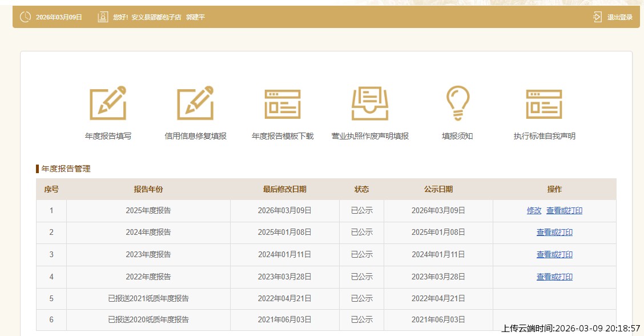Open 查看或打印 for 2022年度报告
This screenshot has width=644, height=336.
point(554,277)
